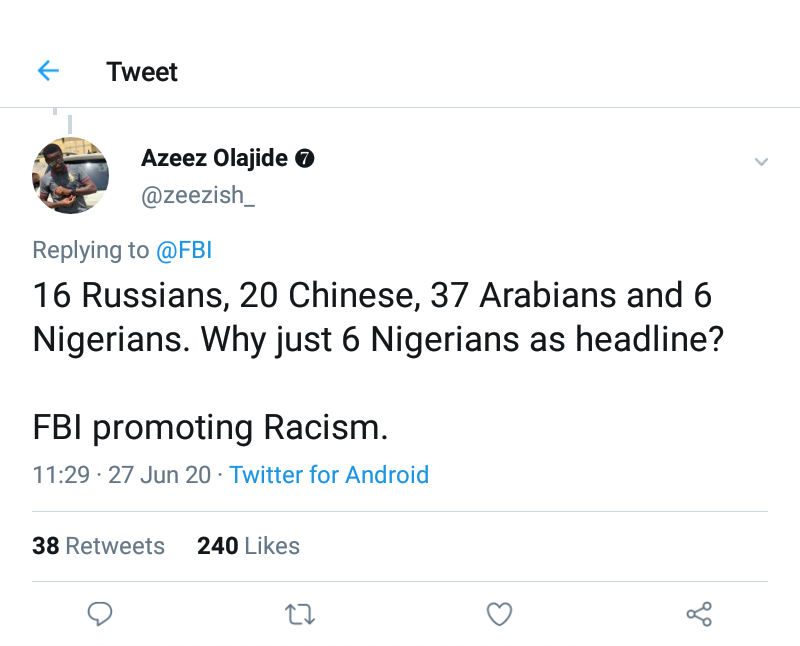View the 38 Retweets list
The image size is (800, 646).
click(98, 545)
